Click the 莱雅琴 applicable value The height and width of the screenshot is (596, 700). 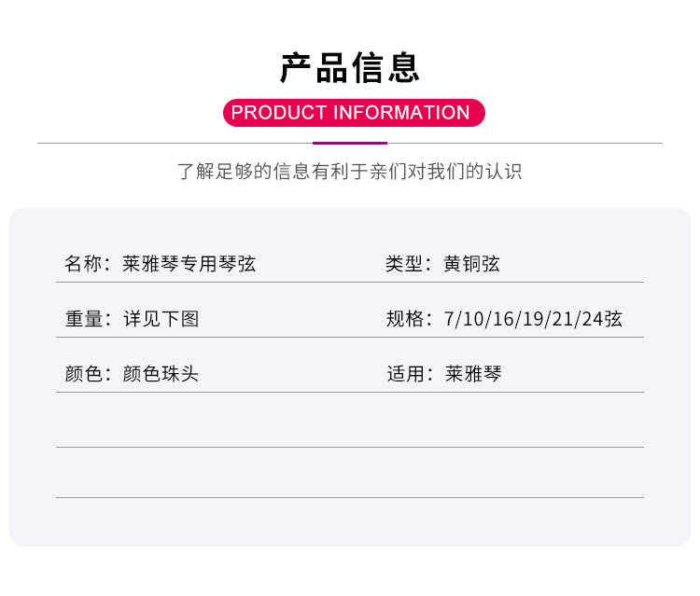click(474, 374)
